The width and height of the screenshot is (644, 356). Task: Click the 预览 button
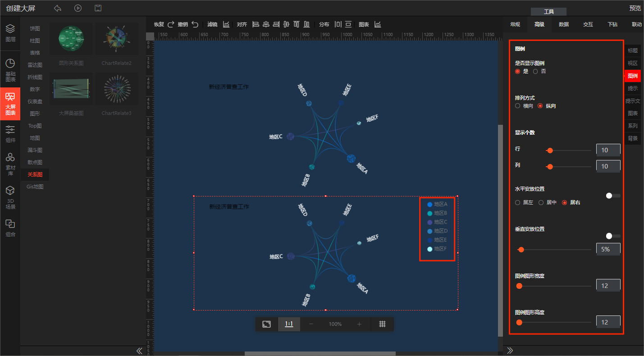point(635,8)
